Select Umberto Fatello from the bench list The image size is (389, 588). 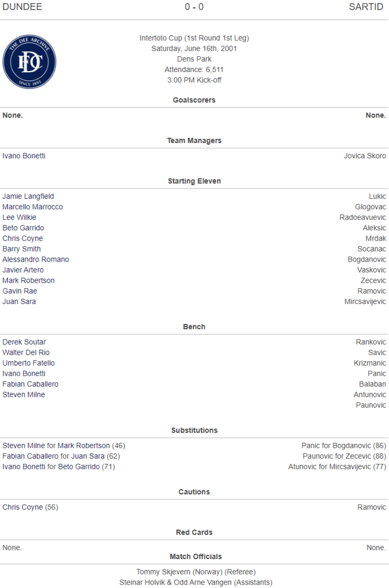pos(28,363)
